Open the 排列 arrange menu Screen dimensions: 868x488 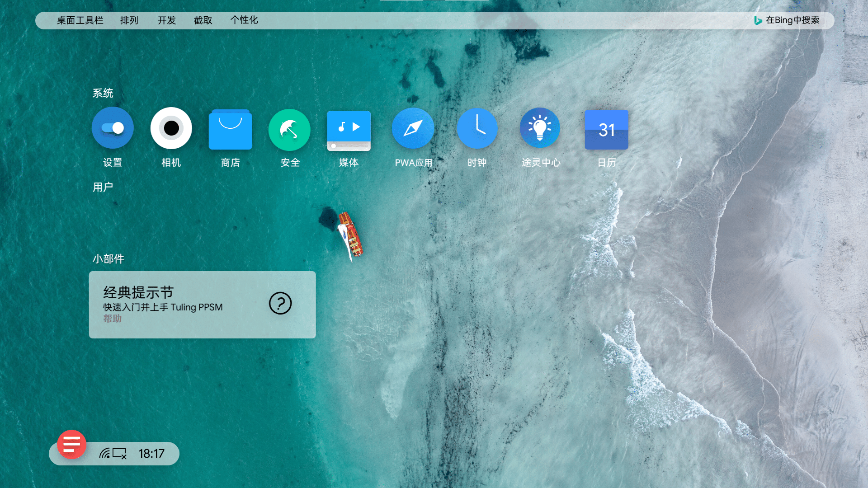(x=129, y=20)
